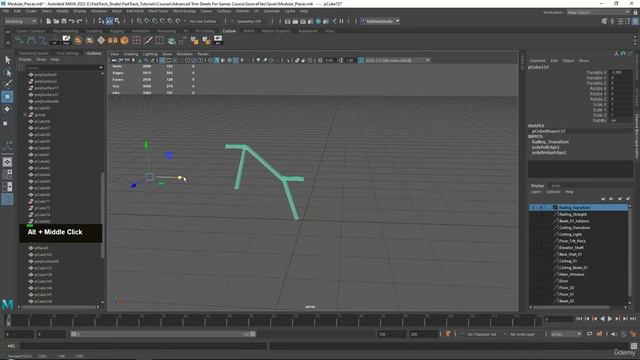
Task: Click the Outliner vertical scrollbar
Action: pos(102,215)
